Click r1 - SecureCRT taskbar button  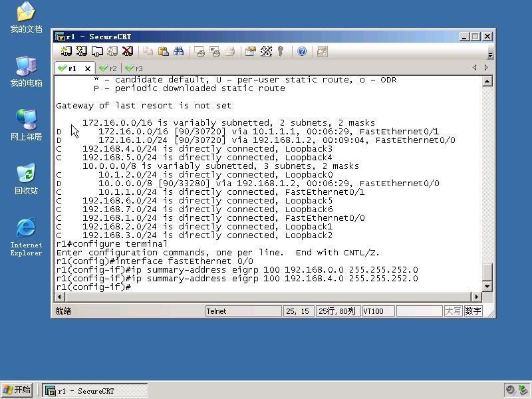95,391
